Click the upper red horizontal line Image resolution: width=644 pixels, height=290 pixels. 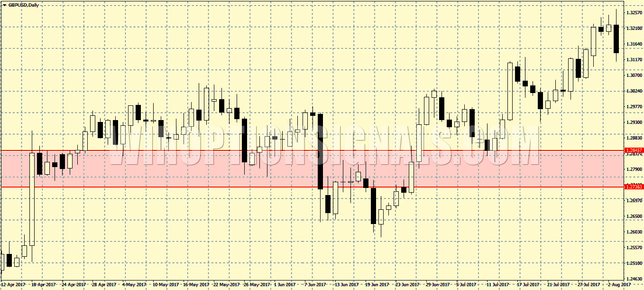[x=285, y=150]
